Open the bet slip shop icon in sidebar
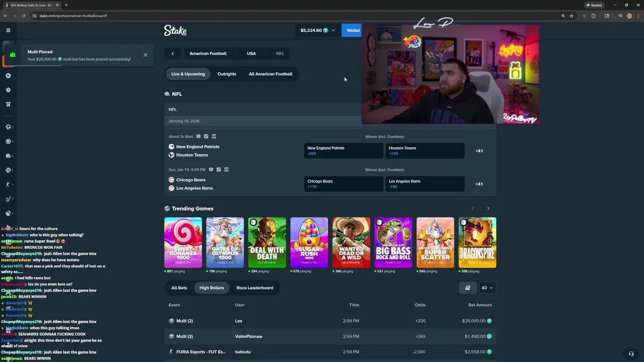Screen dimensions: 644x362 pyautogui.click(x=8, y=105)
